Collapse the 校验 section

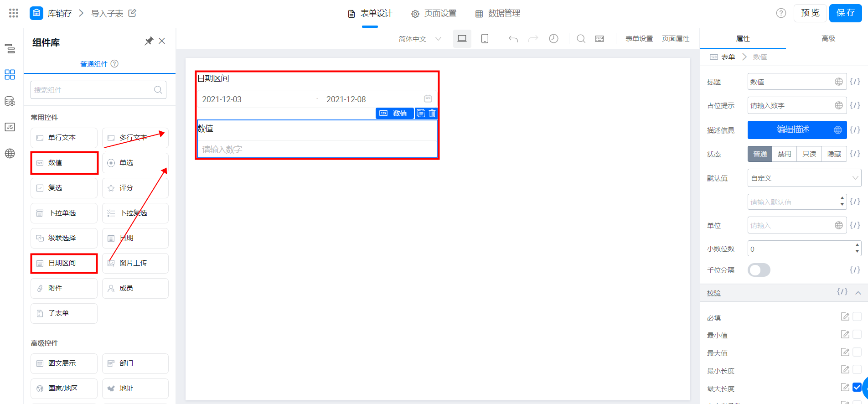[858, 293]
